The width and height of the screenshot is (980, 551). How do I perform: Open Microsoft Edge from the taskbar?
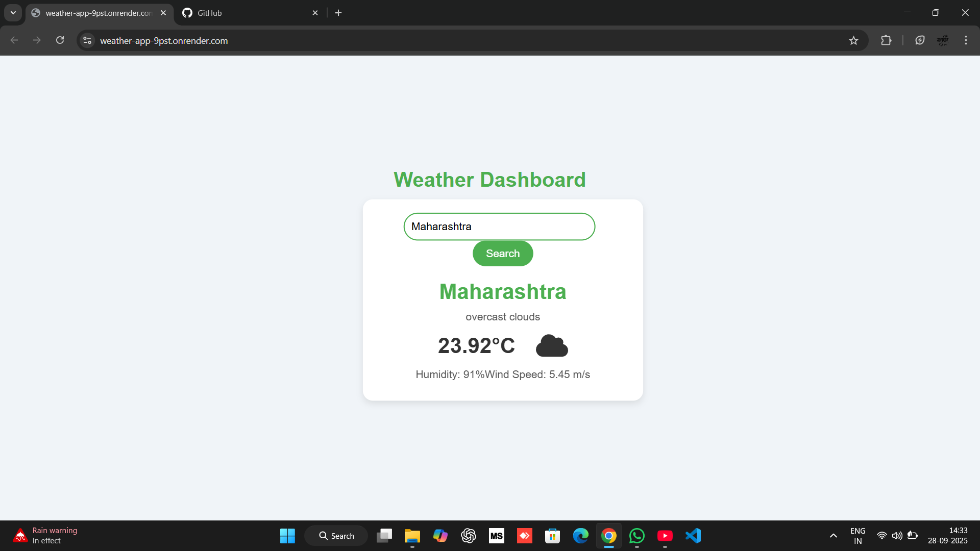point(581,536)
